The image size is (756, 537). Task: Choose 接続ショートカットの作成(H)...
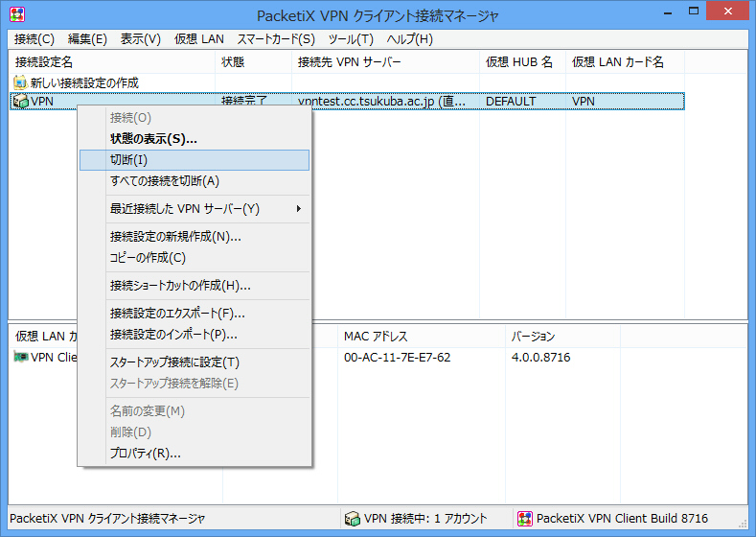click(x=195, y=286)
